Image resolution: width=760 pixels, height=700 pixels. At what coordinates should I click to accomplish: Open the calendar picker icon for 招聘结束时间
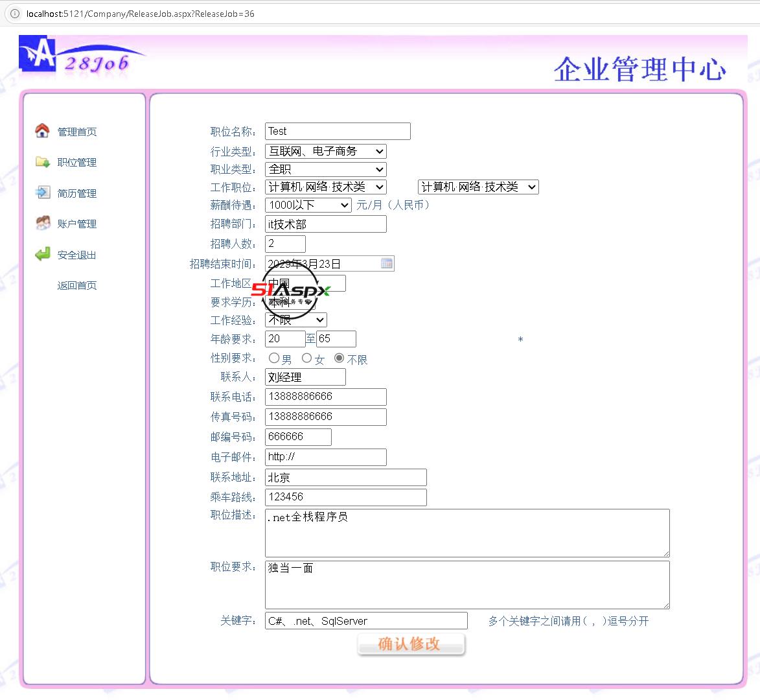coord(387,263)
